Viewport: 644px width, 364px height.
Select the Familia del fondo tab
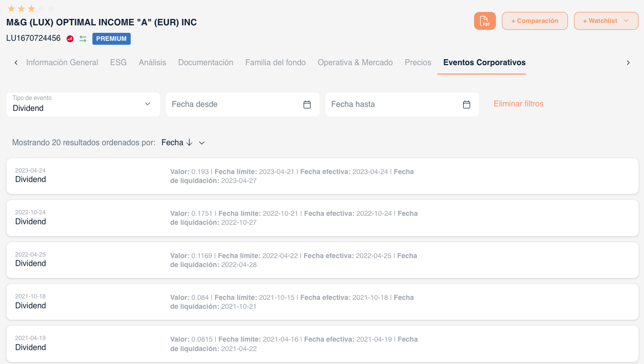[x=275, y=63]
